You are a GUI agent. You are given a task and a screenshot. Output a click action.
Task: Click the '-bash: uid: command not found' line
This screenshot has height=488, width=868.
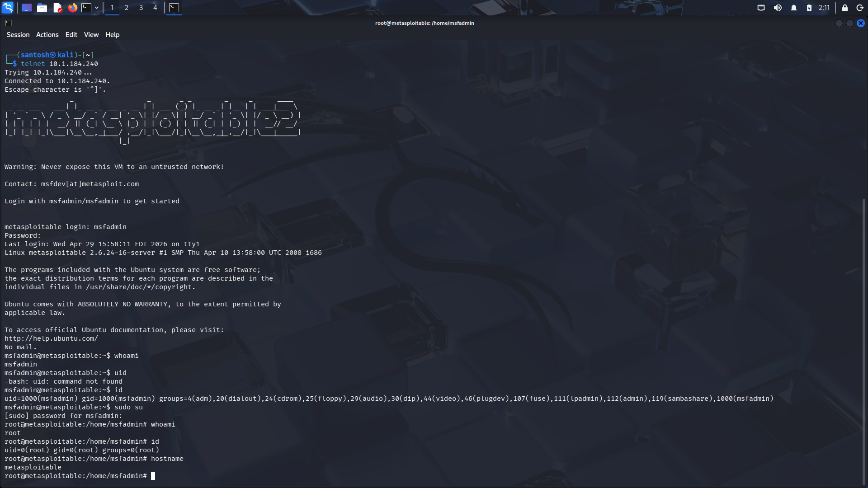pyautogui.click(x=63, y=382)
